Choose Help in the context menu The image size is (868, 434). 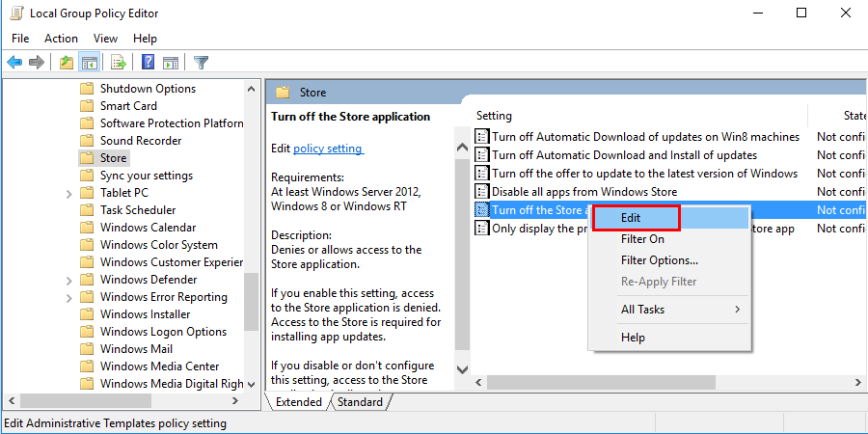pyautogui.click(x=669, y=338)
